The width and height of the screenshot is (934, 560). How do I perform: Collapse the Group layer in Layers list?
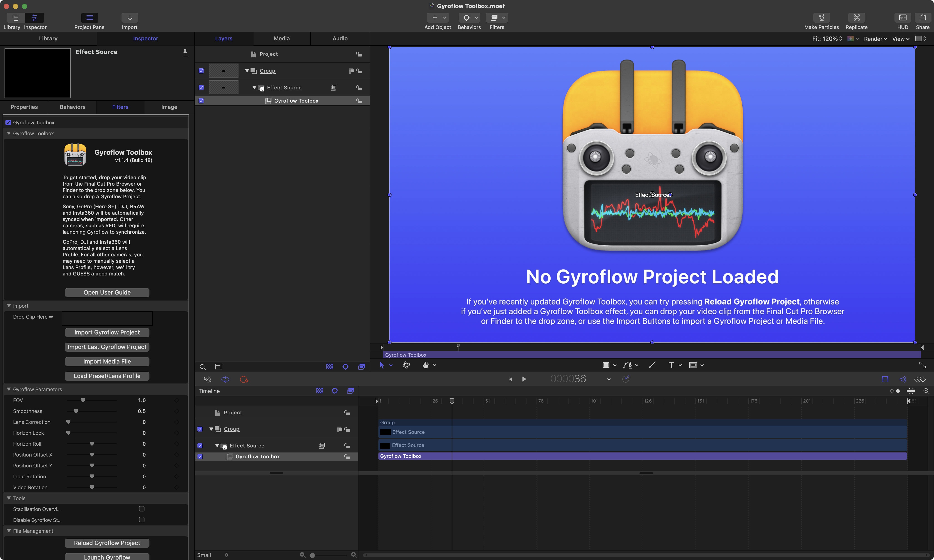(x=247, y=71)
